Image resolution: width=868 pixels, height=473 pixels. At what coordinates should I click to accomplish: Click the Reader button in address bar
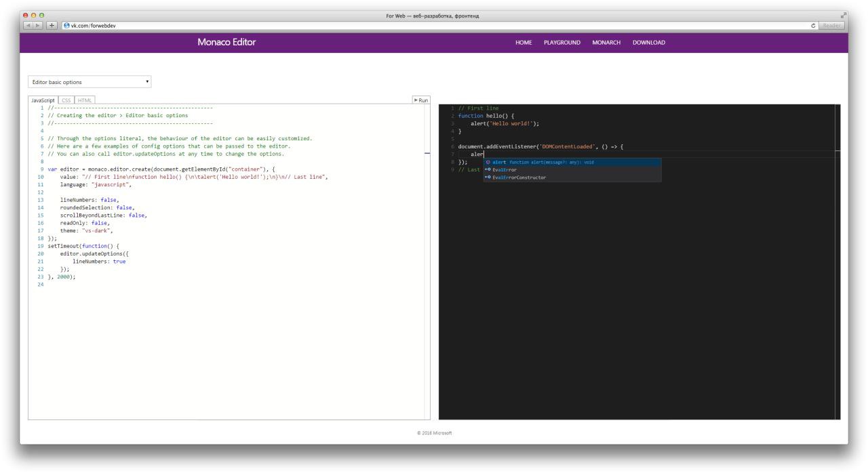point(831,25)
